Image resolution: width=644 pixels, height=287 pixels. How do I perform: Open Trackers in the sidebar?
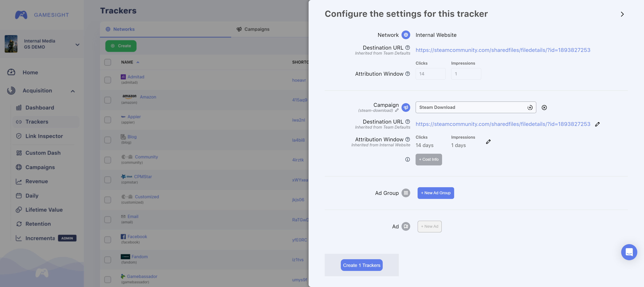pyautogui.click(x=46, y=122)
